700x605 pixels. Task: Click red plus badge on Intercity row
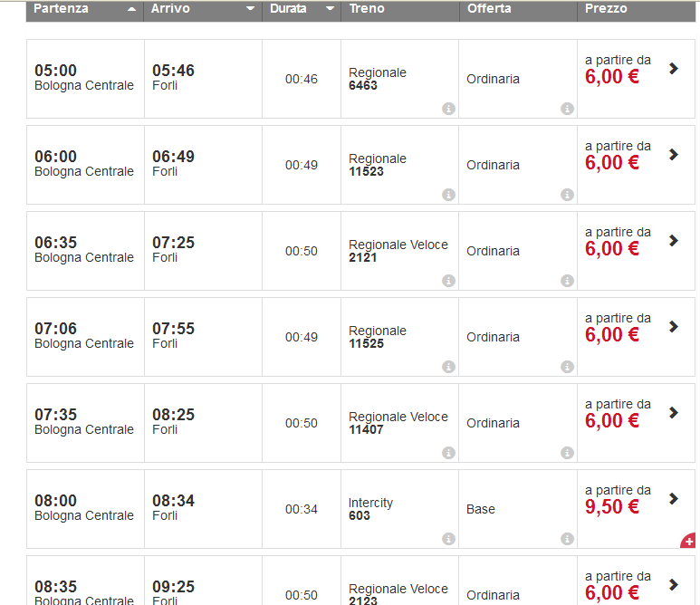[688, 542]
